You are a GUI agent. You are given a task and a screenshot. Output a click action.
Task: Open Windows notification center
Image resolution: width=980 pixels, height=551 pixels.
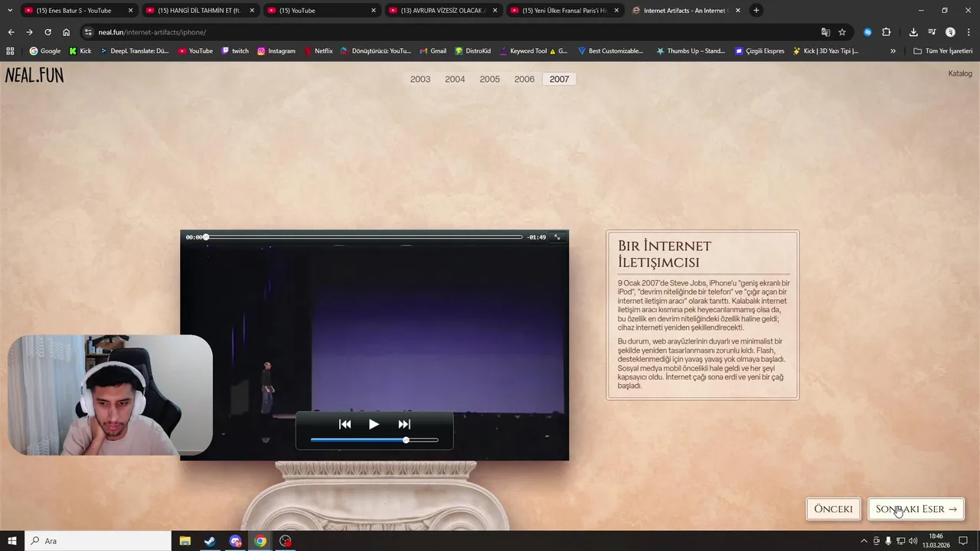click(964, 541)
